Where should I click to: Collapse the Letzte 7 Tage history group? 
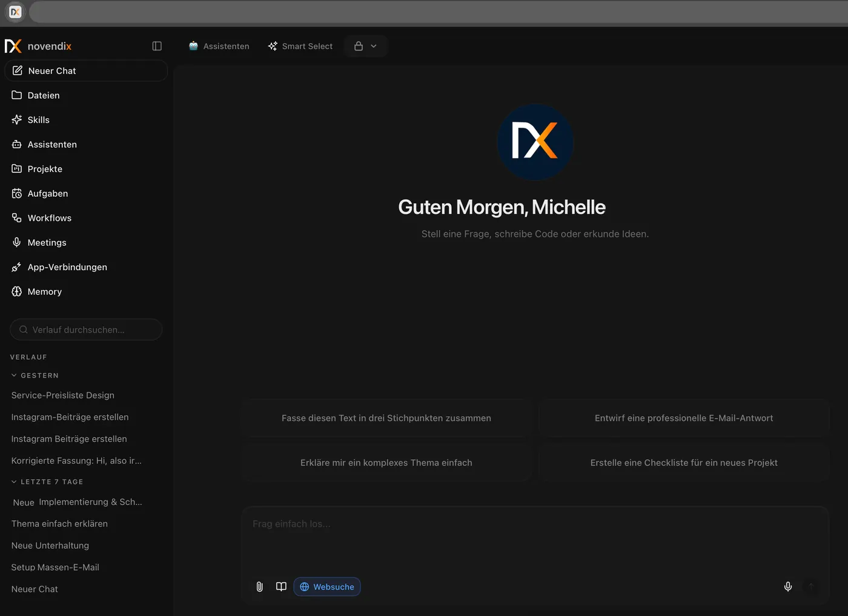(47, 482)
